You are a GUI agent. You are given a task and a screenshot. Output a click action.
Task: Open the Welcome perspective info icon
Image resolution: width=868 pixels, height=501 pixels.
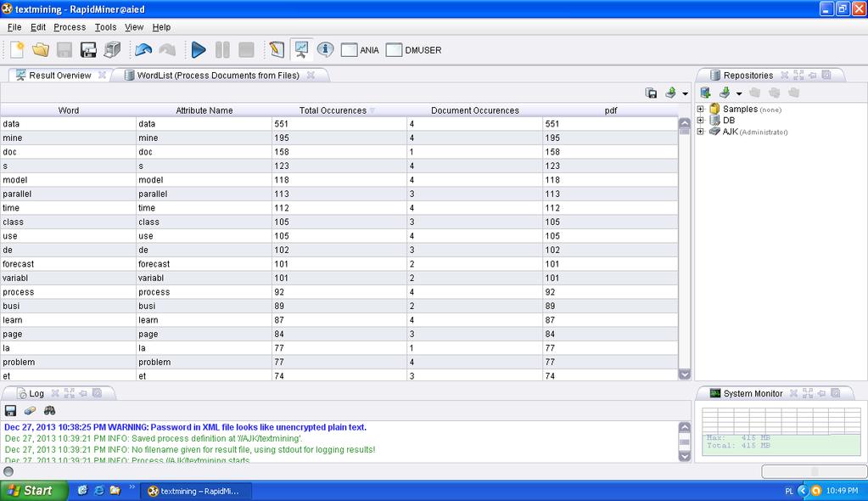click(325, 50)
